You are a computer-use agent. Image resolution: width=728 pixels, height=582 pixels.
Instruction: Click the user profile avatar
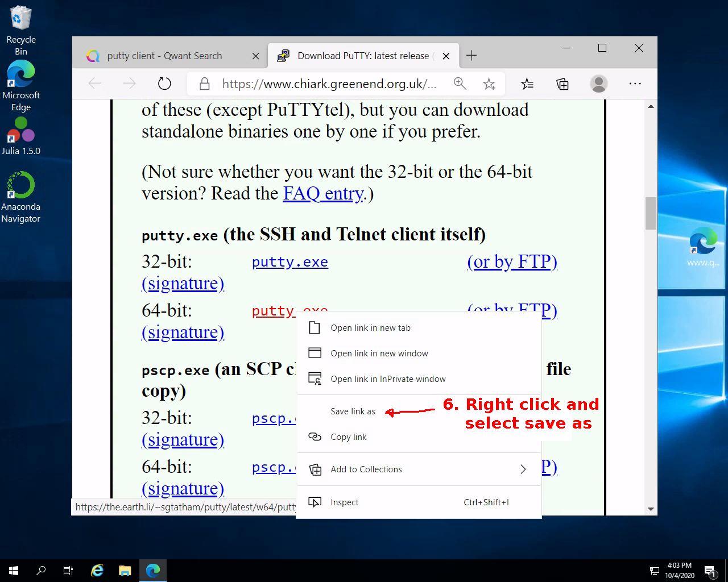coord(598,84)
